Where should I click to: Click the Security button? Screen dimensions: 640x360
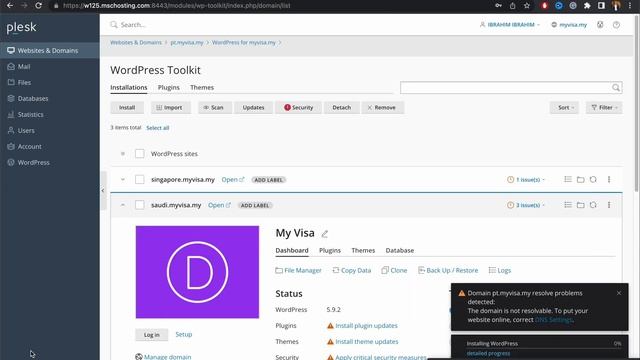[x=298, y=107]
